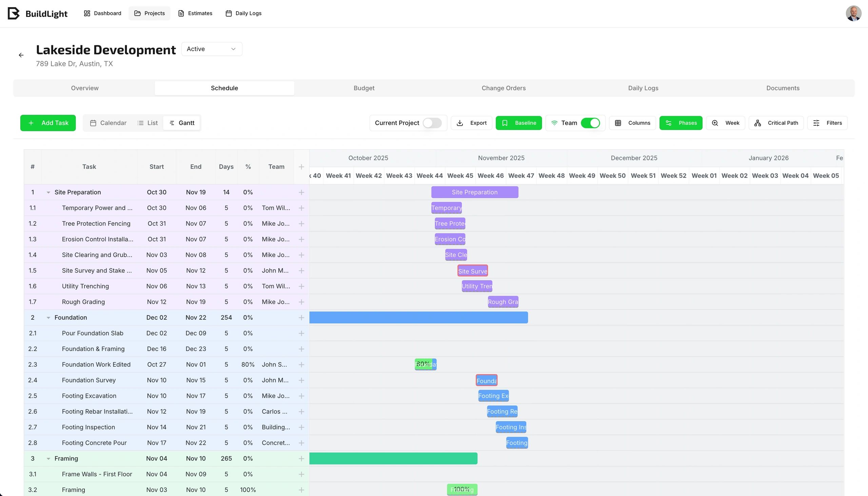Click the Columns grid button
Screen dimensions: 868x496
pos(632,123)
